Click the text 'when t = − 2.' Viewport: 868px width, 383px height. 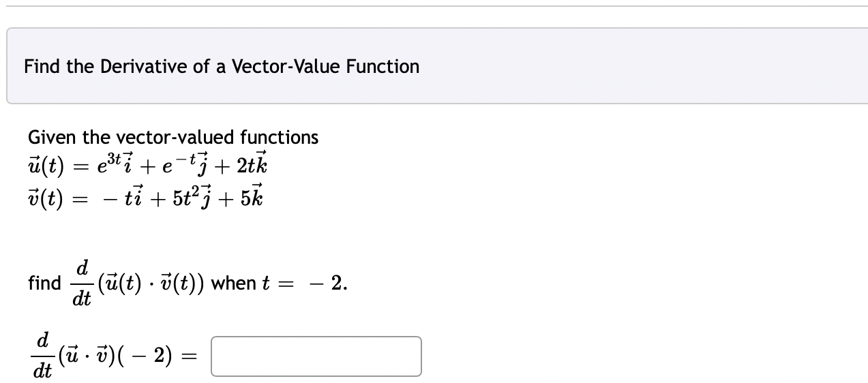[x=280, y=284]
